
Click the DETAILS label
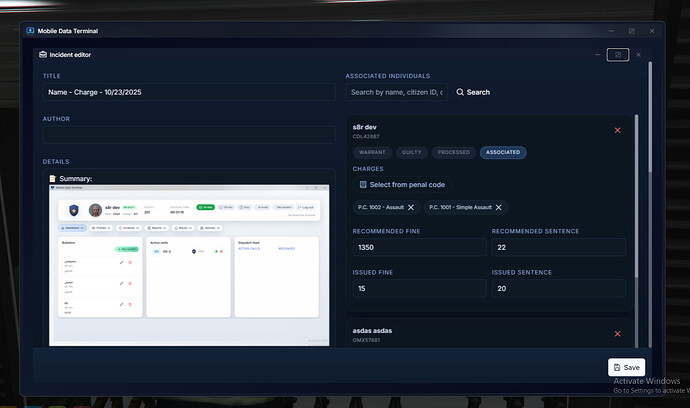(x=56, y=162)
